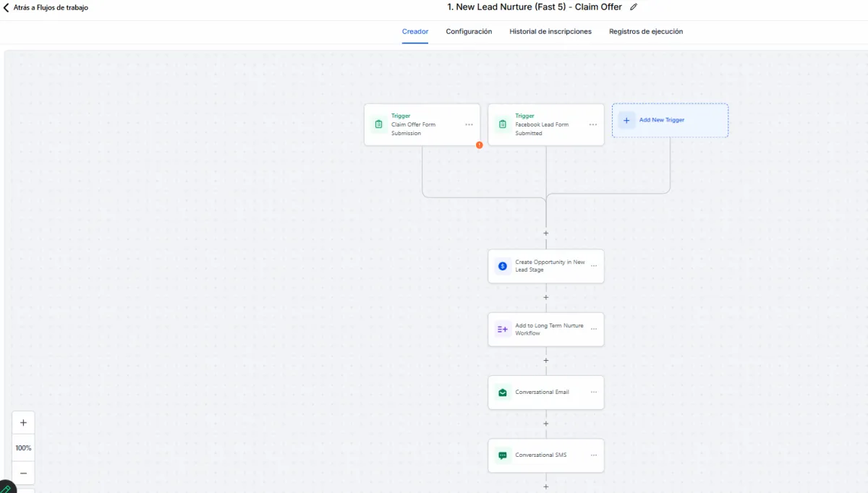This screenshot has height=493, width=868.
Task: Select the Facebook Lead Form Submitted text
Action: click(542, 129)
